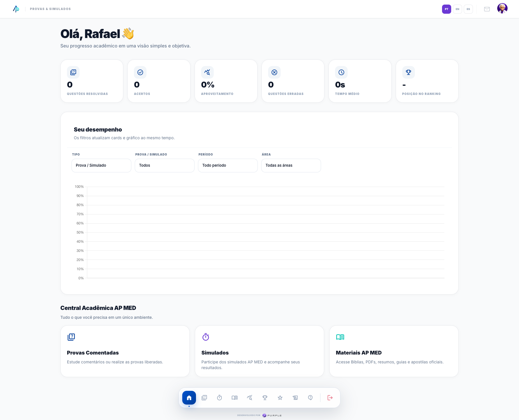Switch language to Portuguese (PT)
This screenshot has height=420, width=519.
447,9
